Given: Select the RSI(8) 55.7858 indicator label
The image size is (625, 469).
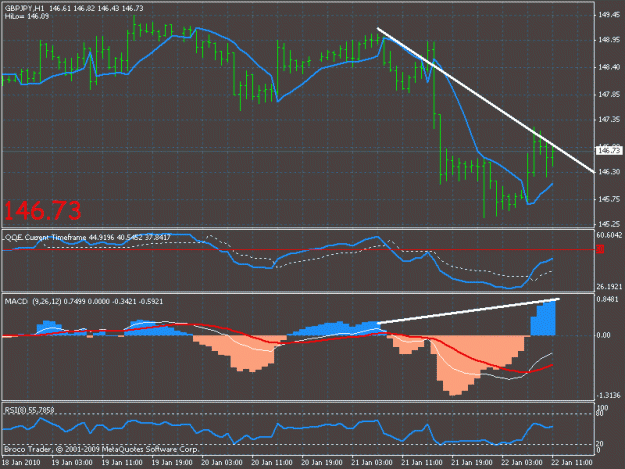Looking at the screenshot, I should tap(29, 410).
